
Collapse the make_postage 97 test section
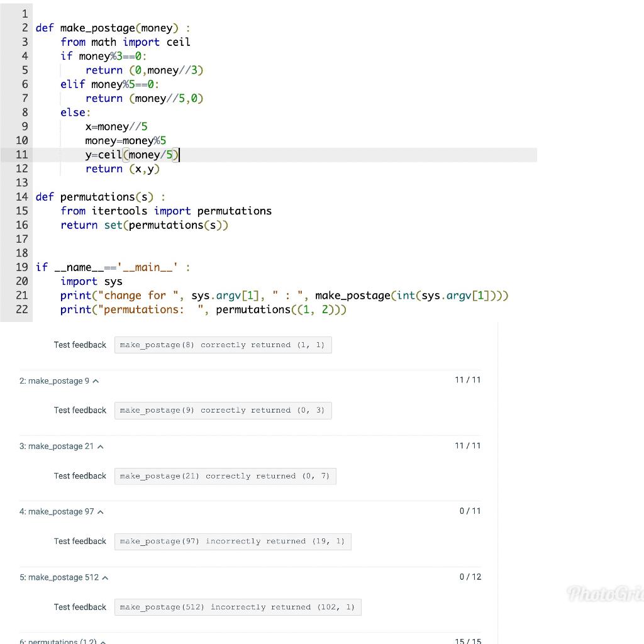coord(100,511)
